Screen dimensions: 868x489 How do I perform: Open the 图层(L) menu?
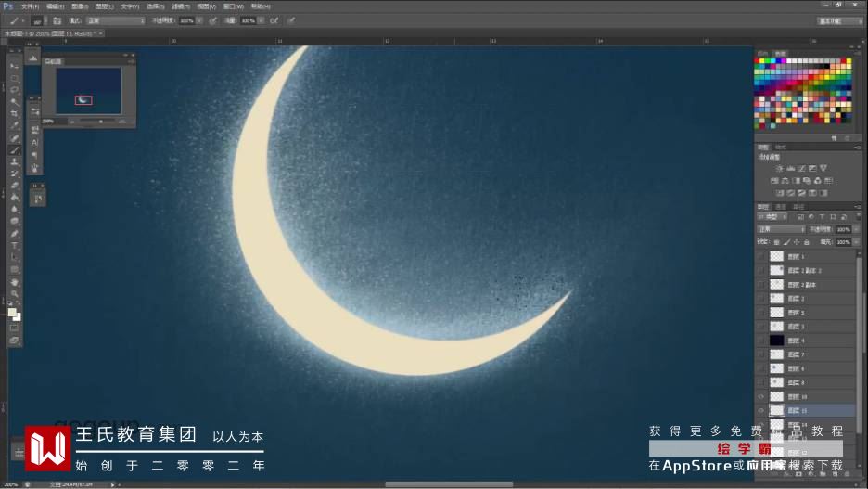[104, 6]
